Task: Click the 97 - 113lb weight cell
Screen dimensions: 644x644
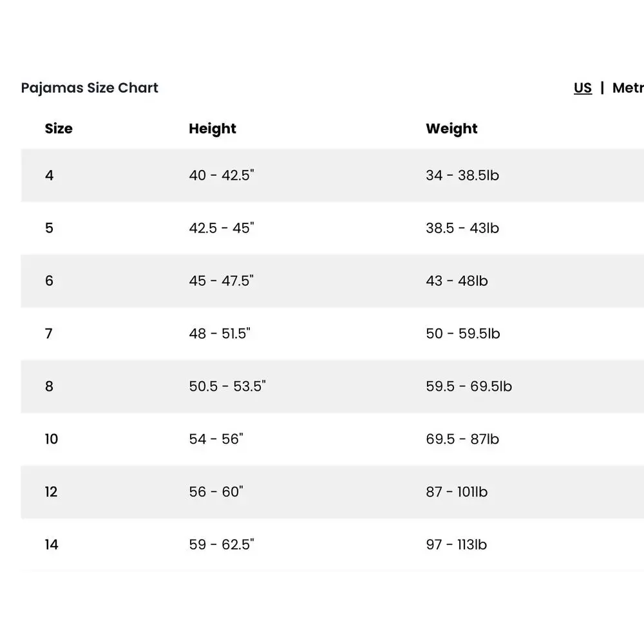Action: [x=457, y=545]
